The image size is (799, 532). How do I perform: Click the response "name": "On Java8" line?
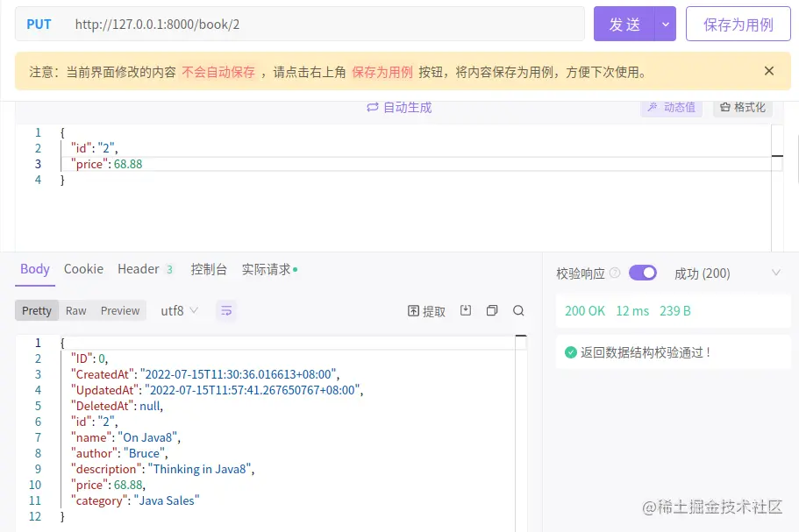[x=125, y=437]
